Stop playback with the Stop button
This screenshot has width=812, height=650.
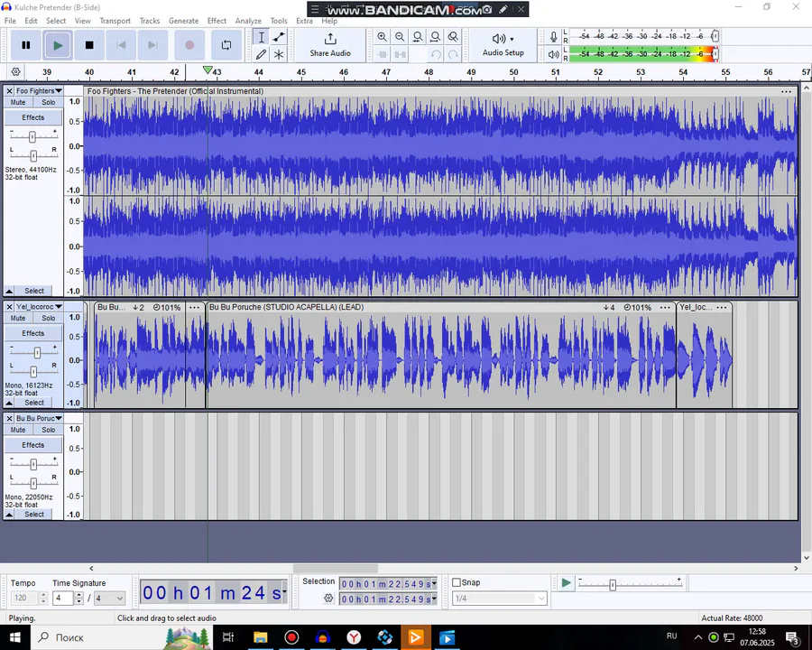point(89,45)
